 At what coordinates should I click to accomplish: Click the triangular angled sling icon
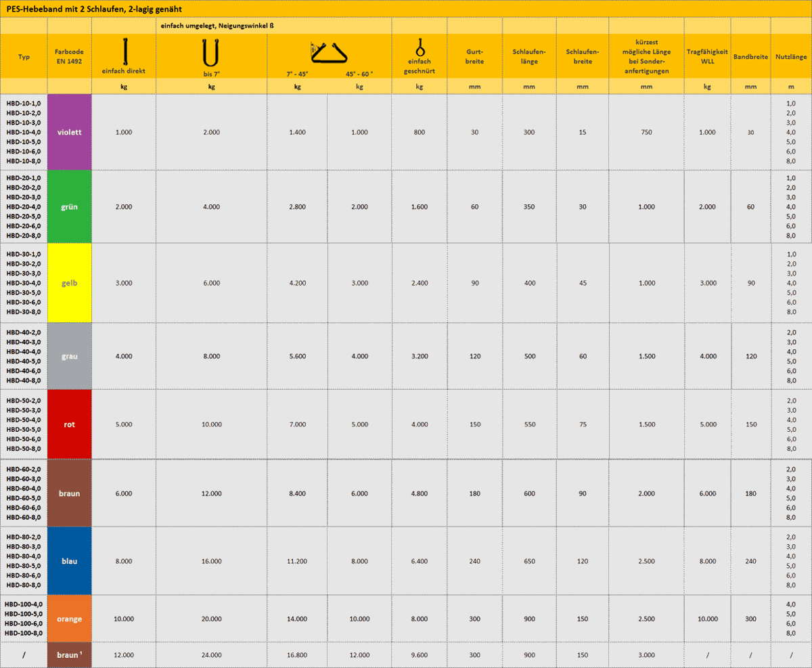pos(329,51)
